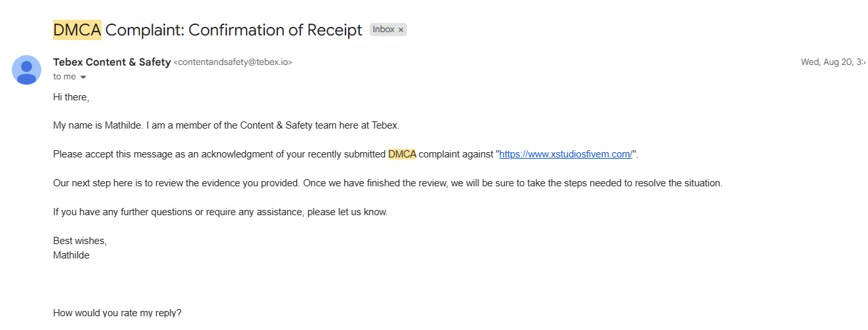
Task: Expand recipient details arrow beside 'to me'
Action: tap(83, 77)
